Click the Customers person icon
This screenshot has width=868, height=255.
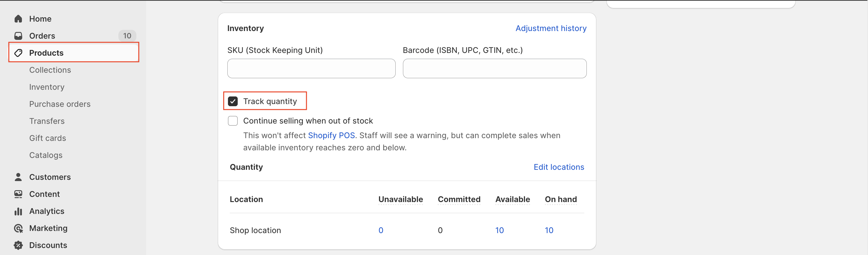click(x=18, y=177)
